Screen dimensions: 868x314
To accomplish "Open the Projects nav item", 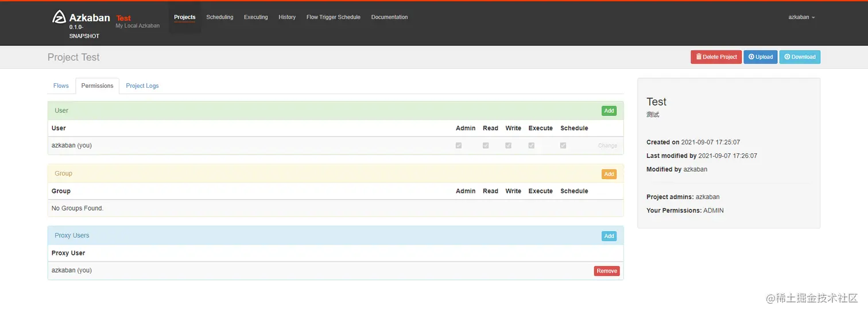I will [x=185, y=17].
